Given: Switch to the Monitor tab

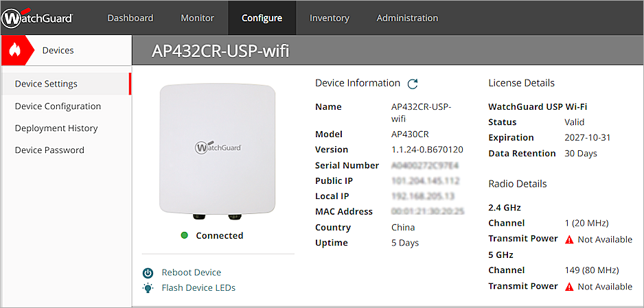Looking at the screenshot, I should click(197, 18).
